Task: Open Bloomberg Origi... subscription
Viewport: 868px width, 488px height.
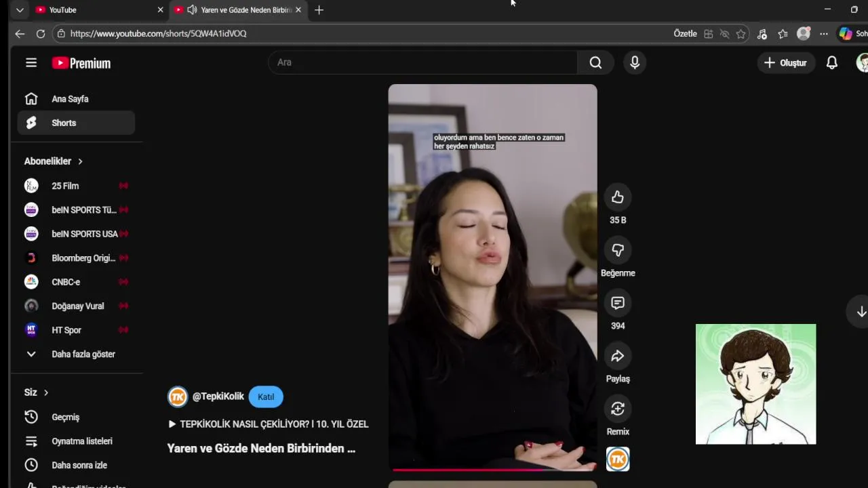Action: click(x=76, y=258)
